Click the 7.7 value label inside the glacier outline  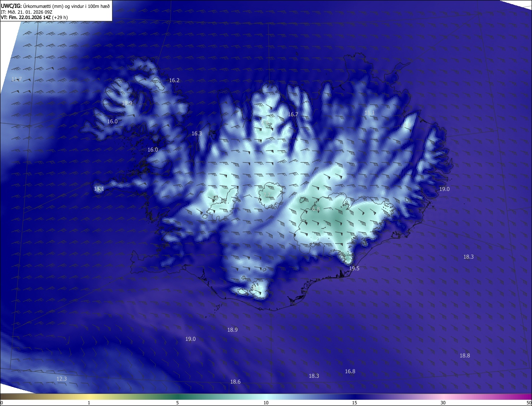coord(267,195)
